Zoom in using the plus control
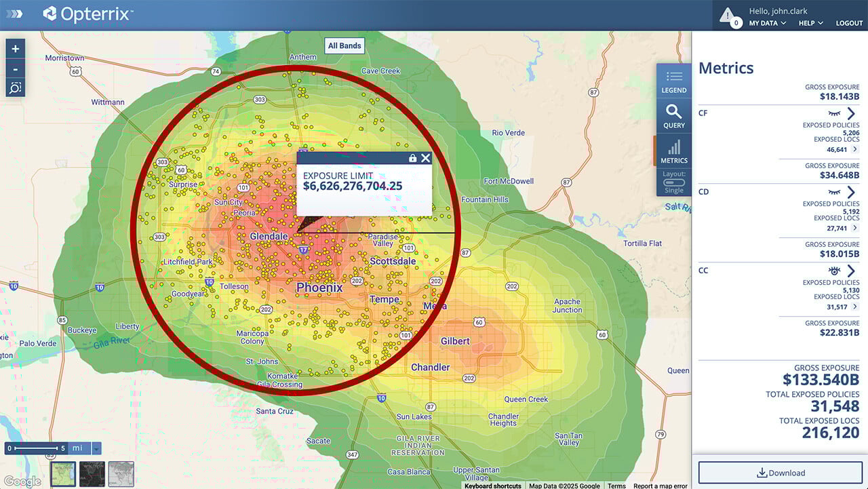This screenshot has height=489, width=868. tap(14, 49)
